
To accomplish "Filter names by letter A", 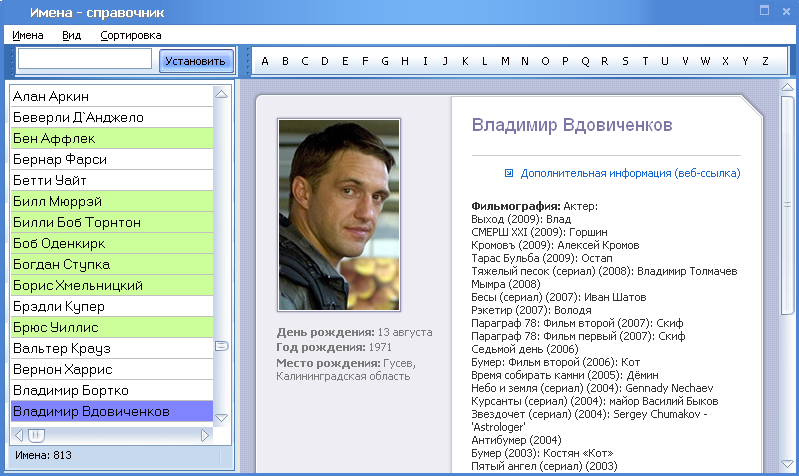I will pyautogui.click(x=265, y=61).
